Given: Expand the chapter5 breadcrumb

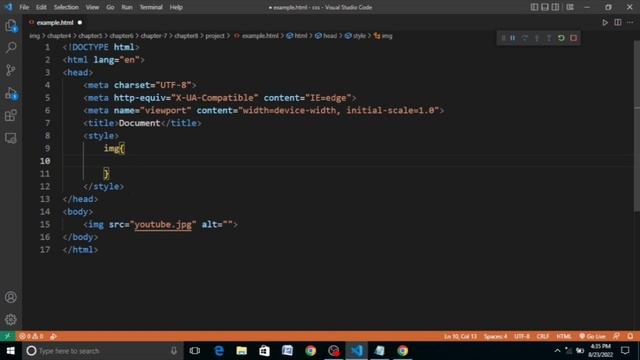Looking at the screenshot, I should pos(90,36).
